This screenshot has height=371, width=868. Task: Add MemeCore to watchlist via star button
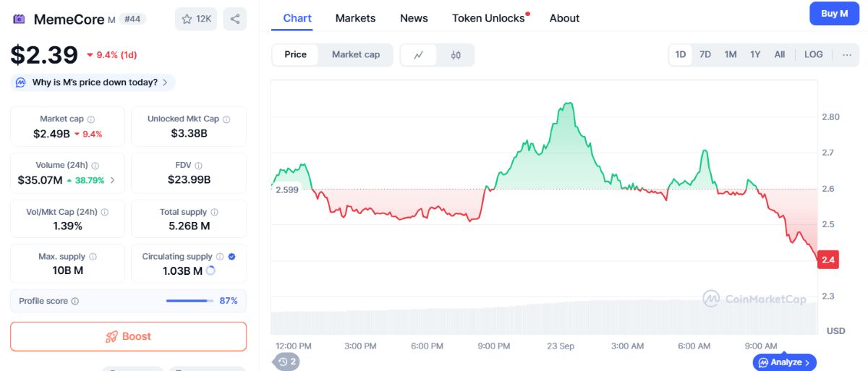196,19
